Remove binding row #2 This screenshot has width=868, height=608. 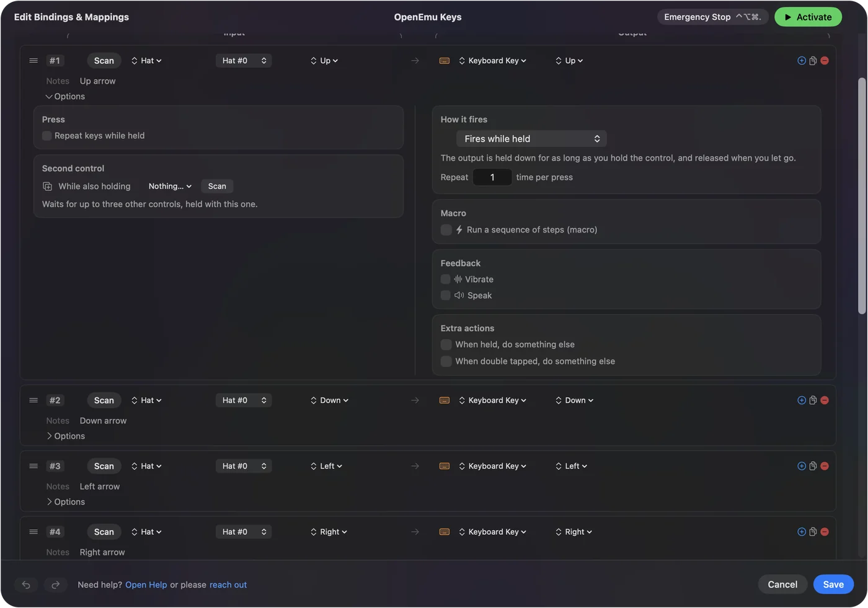click(x=825, y=400)
